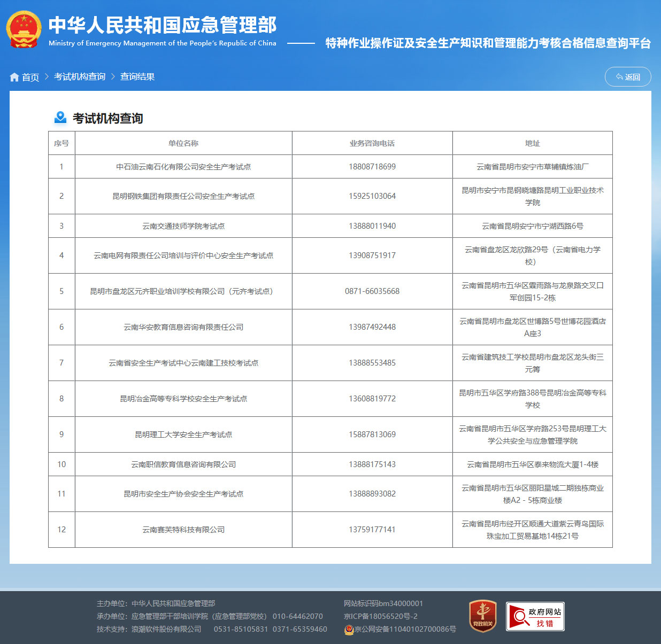Screen dimensions: 661x644
Task: Click address 云南省盘龙区龙欣路29号
Action: tap(533, 255)
